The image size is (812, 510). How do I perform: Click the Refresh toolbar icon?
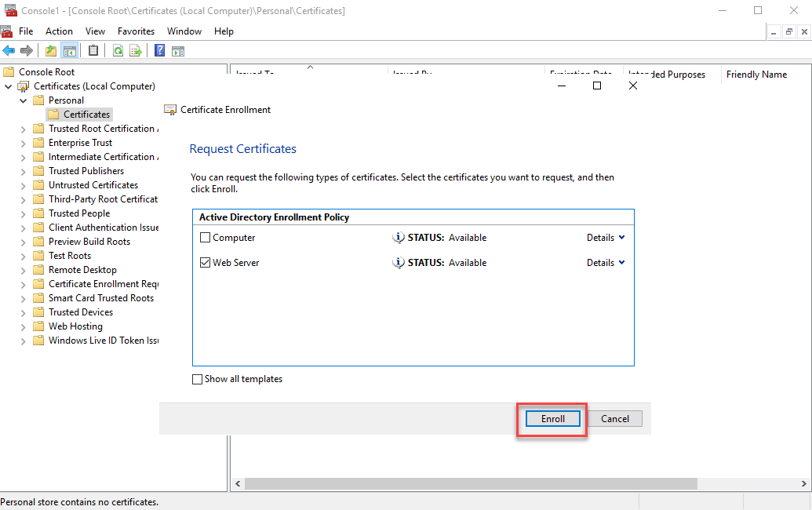[118, 51]
